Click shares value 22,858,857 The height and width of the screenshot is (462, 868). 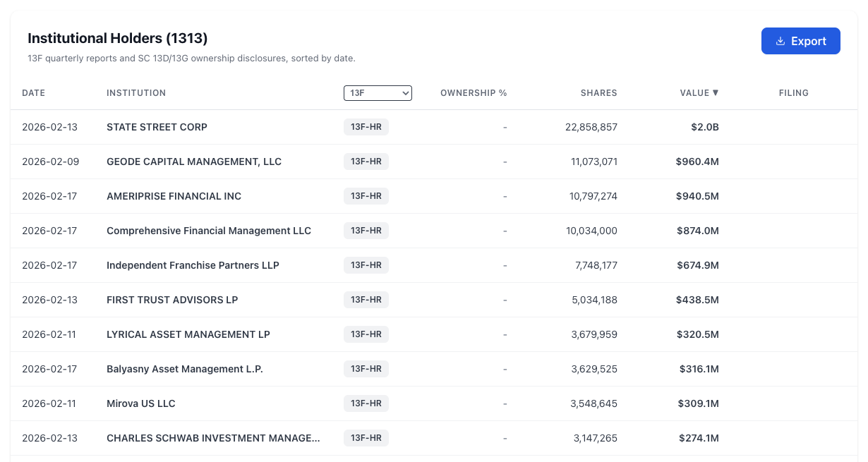[591, 127]
